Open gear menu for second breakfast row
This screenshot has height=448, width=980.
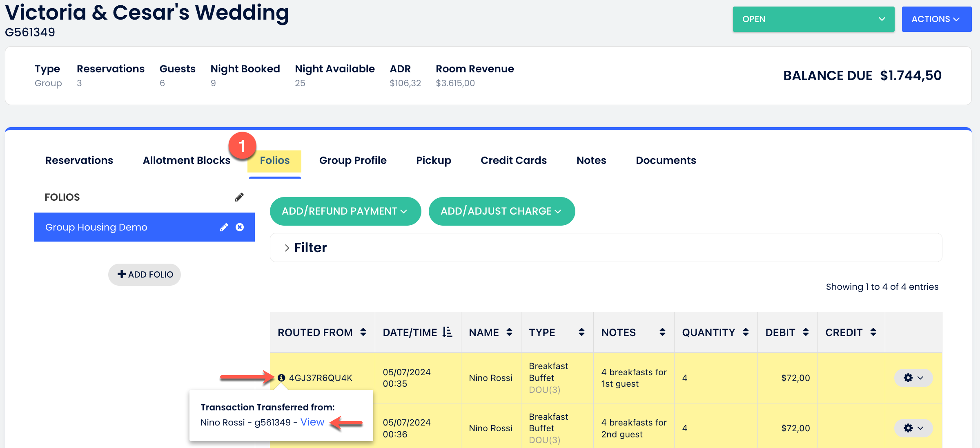coord(913,428)
